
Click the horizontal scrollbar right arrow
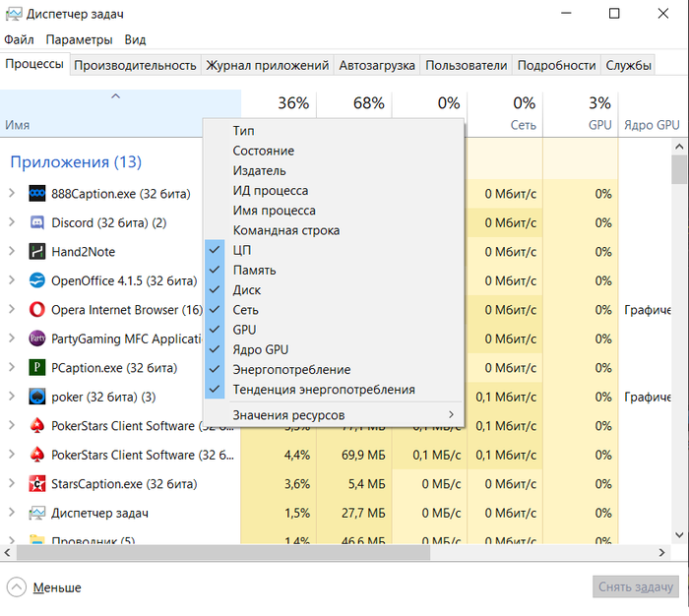click(x=661, y=552)
